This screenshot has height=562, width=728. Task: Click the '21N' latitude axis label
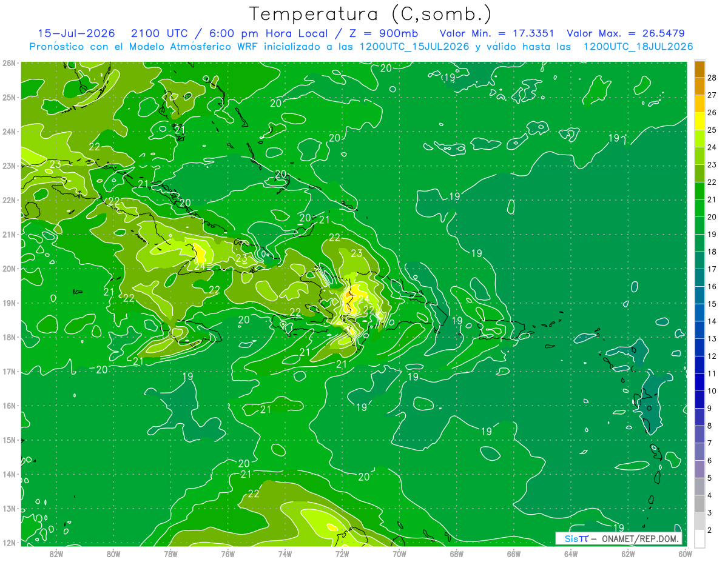tap(9, 234)
